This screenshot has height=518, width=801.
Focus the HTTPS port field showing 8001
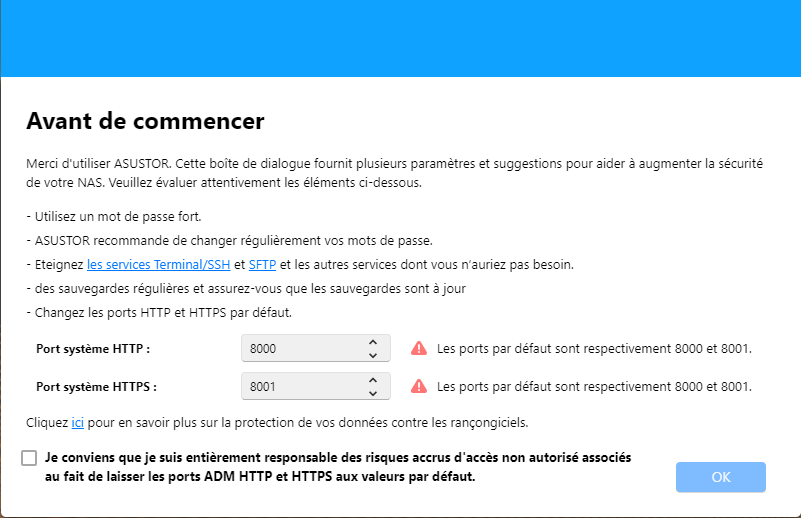[x=300, y=385]
